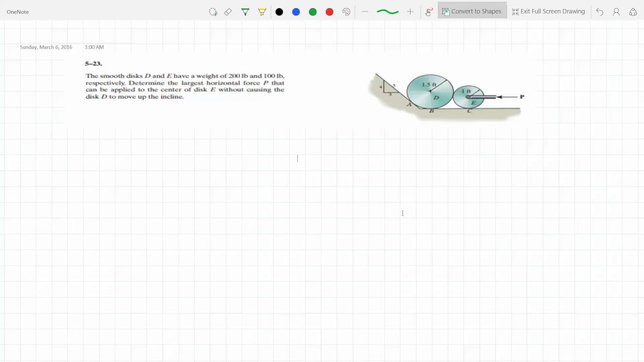
Task: Click the OneNote app title
Action: 18,12
